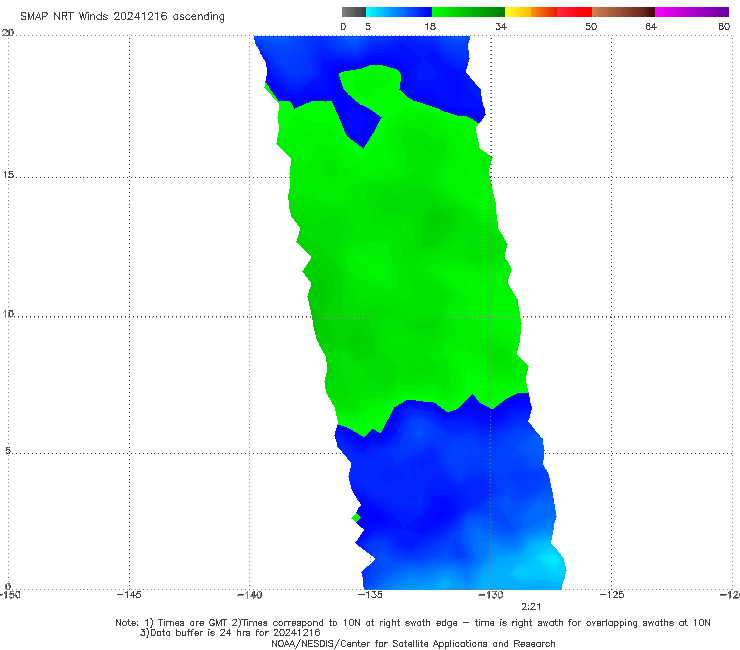This screenshot has height=650, width=740.
Task: Pick the brown 50–64 color bar segment
Action: pyautogui.click(x=623, y=12)
